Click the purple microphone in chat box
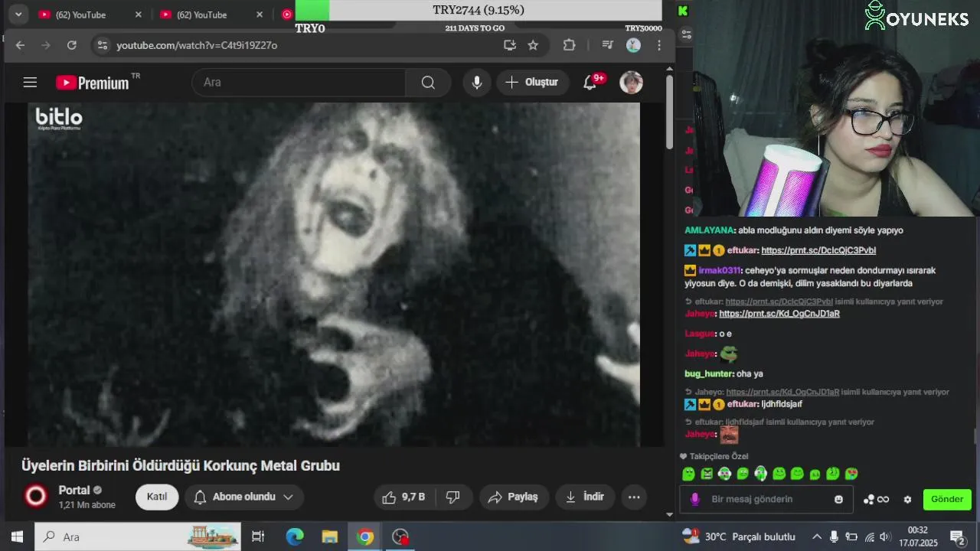This screenshot has height=551, width=980. coord(694,499)
